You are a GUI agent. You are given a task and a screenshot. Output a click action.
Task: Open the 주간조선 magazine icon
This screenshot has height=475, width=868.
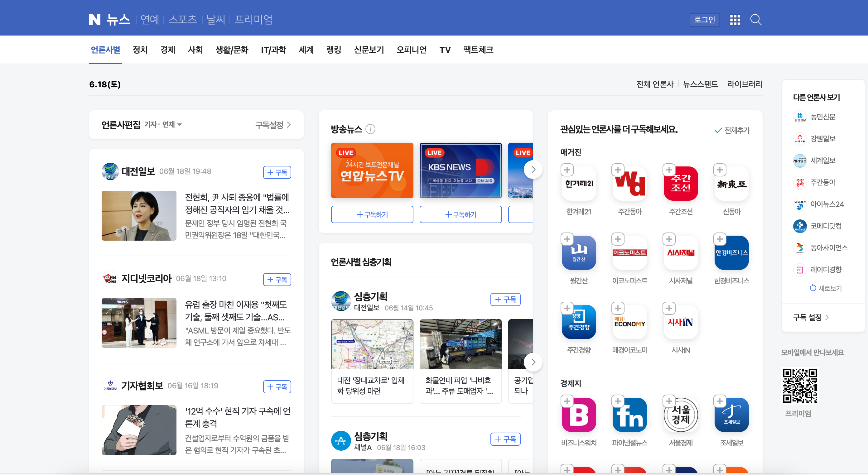(x=681, y=184)
